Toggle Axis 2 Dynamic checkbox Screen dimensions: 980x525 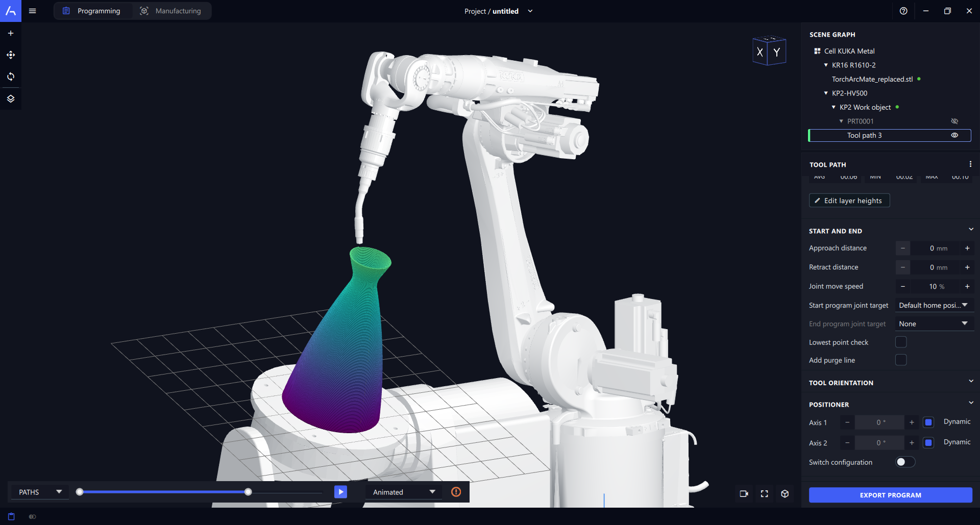click(x=928, y=442)
